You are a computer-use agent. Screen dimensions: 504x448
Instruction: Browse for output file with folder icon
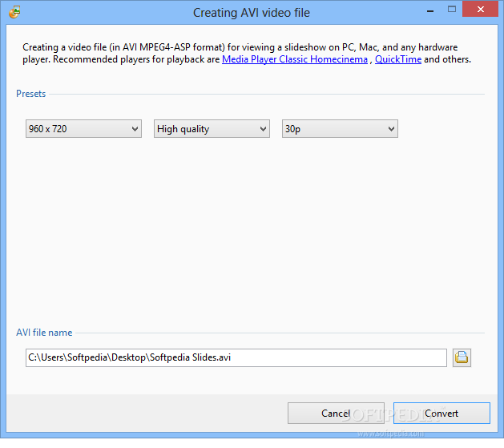click(x=462, y=357)
